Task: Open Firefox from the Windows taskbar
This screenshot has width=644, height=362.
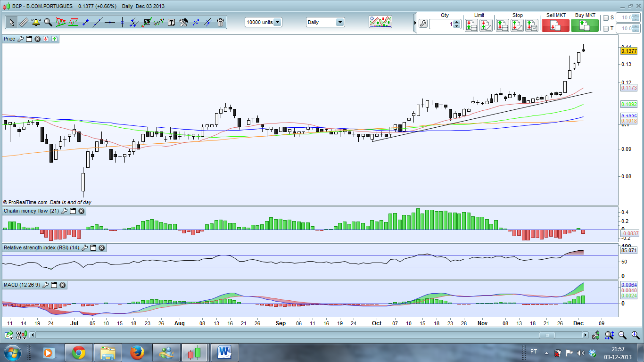Action: pos(137,352)
